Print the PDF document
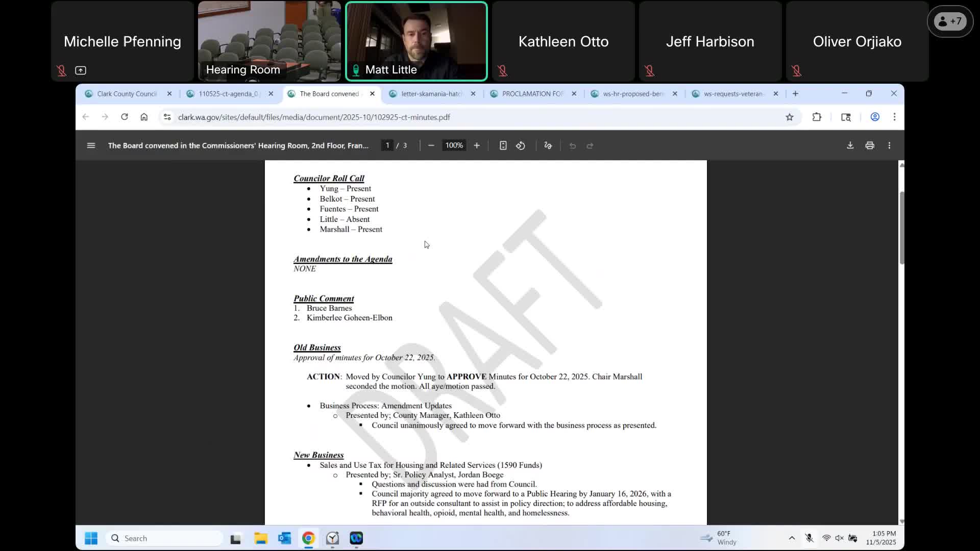Image resolution: width=980 pixels, height=551 pixels. (870, 145)
